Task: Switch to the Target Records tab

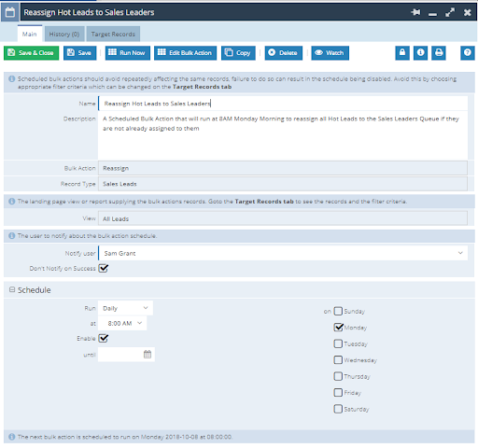Action: (x=113, y=34)
